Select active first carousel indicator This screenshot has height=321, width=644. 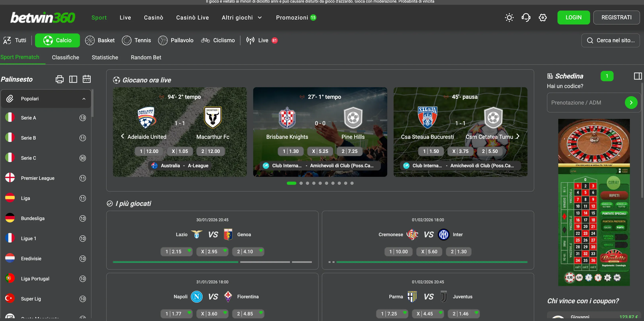tap(292, 183)
